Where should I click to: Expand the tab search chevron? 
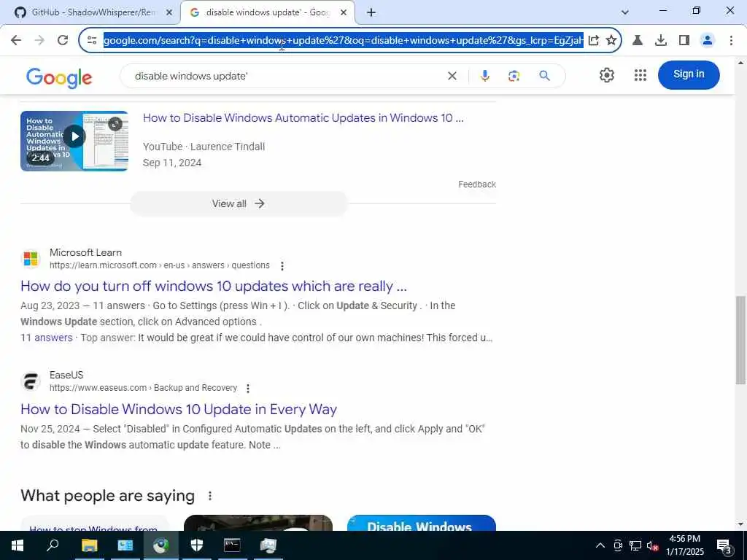point(625,12)
